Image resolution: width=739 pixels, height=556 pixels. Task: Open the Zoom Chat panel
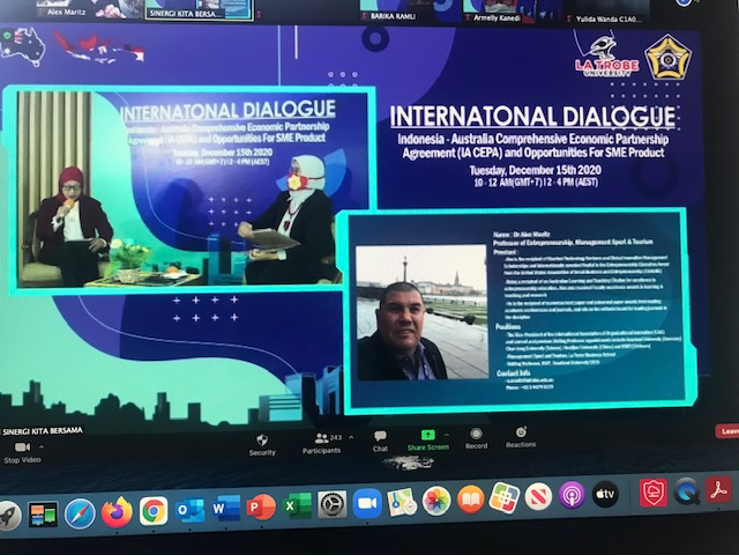coord(380,441)
